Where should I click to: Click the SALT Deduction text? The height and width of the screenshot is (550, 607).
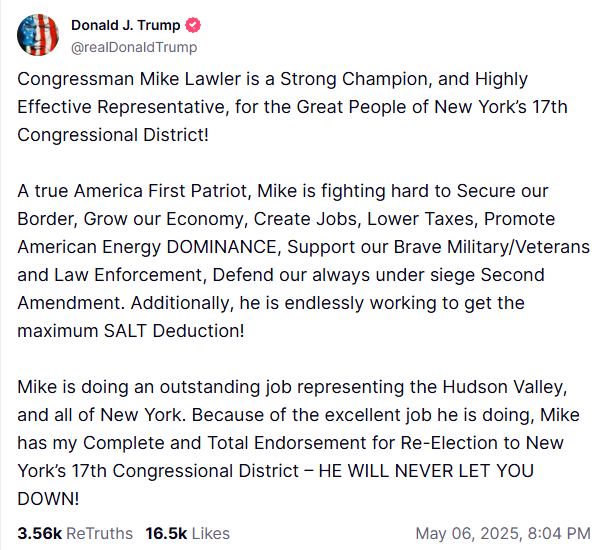(174, 331)
